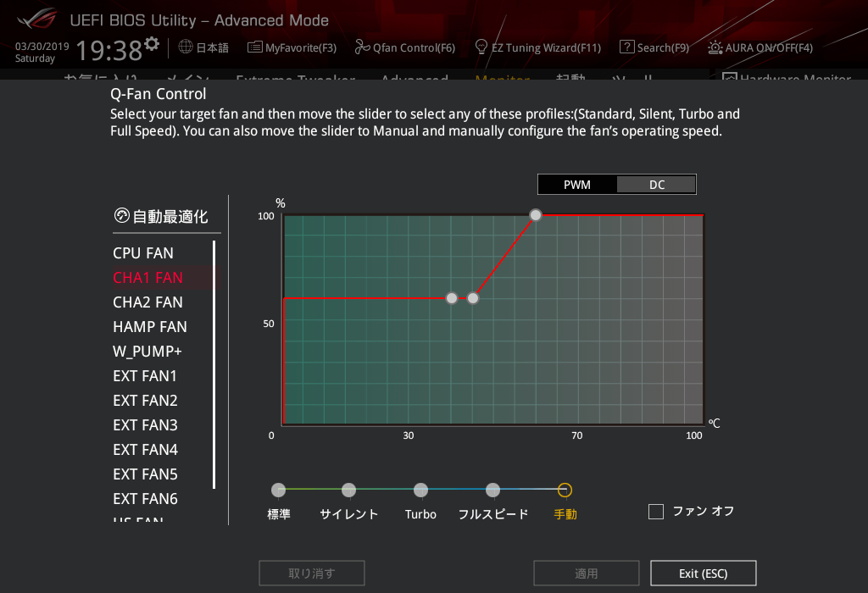This screenshot has height=593, width=868.
Task: Open MyFavorite(F3) from top bar
Action: 292,47
